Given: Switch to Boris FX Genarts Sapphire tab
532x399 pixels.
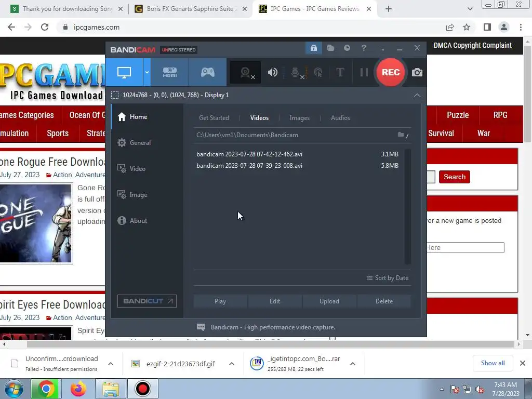Looking at the screenshot, I should (x=190, y=9).
